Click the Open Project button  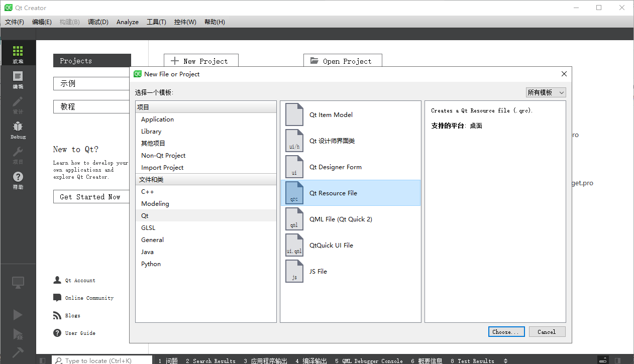tap(343, 61)
